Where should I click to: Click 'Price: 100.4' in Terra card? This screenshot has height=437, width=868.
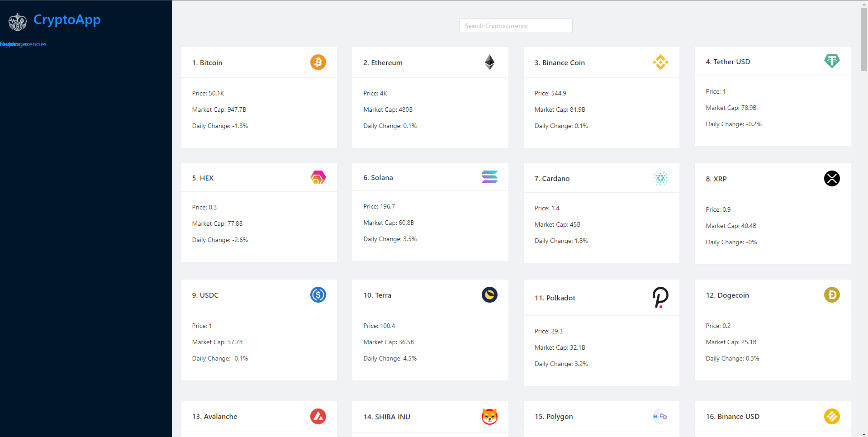pyautogui.click(x=379, y=326)
